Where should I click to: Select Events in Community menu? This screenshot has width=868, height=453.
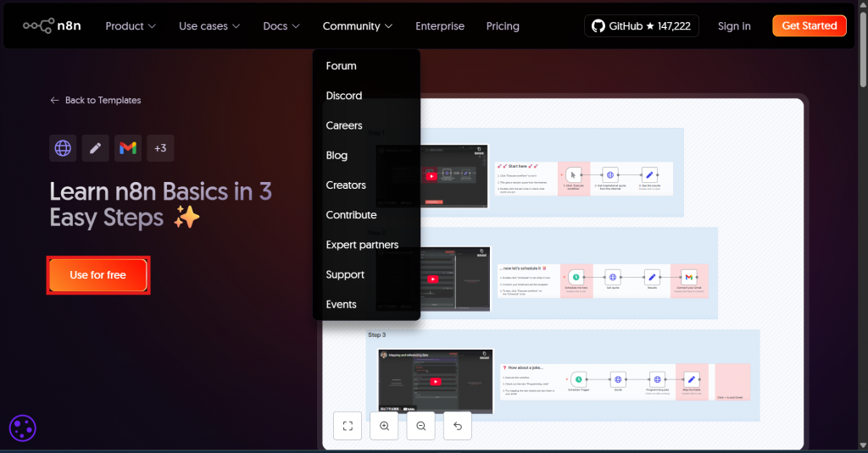341,305
